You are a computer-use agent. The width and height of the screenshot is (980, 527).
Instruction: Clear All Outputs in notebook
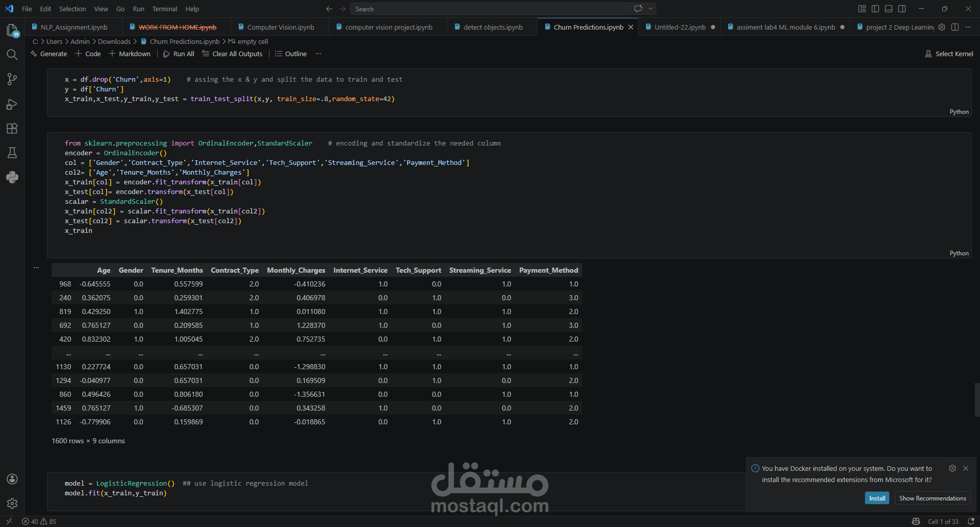(232, 54)
